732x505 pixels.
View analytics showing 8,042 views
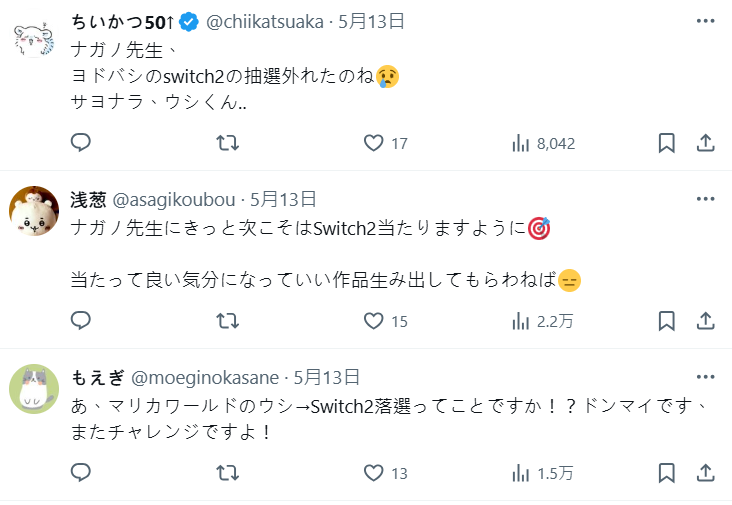coord(521,143)
